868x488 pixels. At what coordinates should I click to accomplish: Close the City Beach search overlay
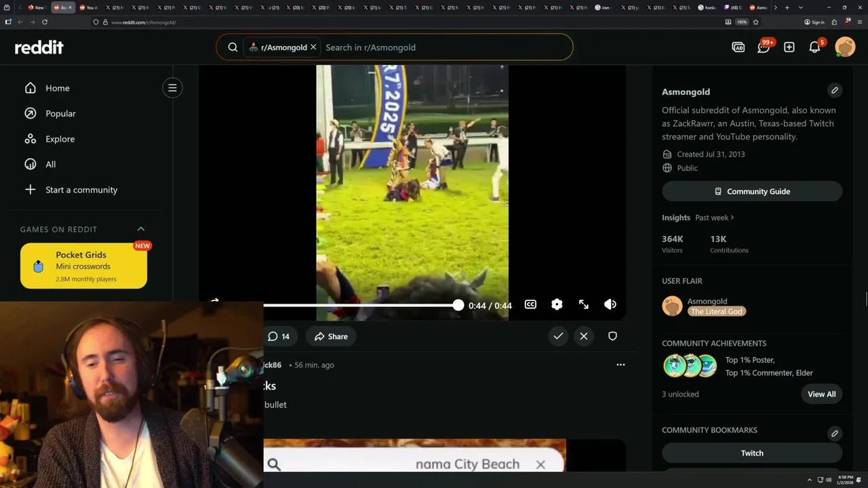[x=540, y=464]
